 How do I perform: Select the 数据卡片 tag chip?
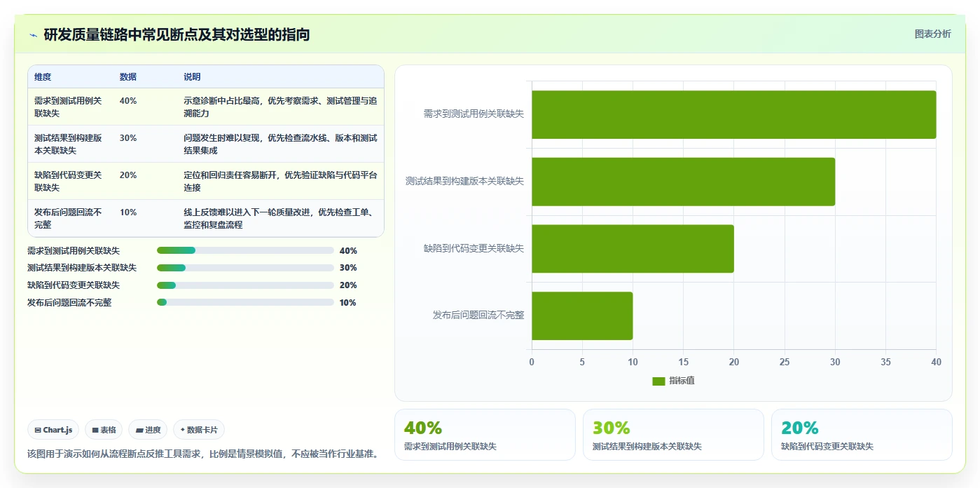199,430
